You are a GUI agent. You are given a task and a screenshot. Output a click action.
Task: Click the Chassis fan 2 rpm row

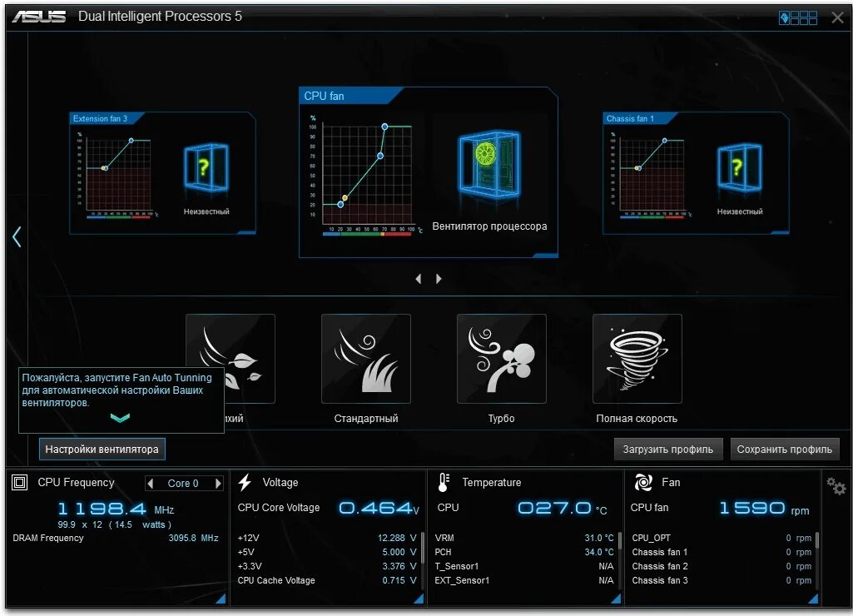[722, 567]
